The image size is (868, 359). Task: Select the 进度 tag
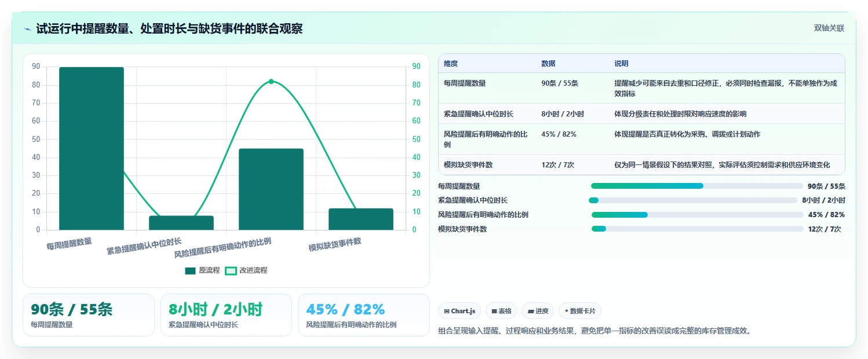[538, 311]
